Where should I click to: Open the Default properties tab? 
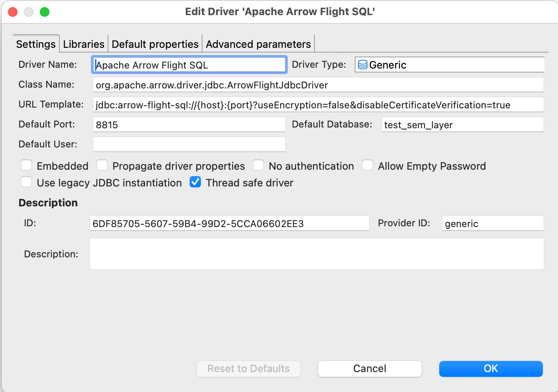(x=155, y=44)
